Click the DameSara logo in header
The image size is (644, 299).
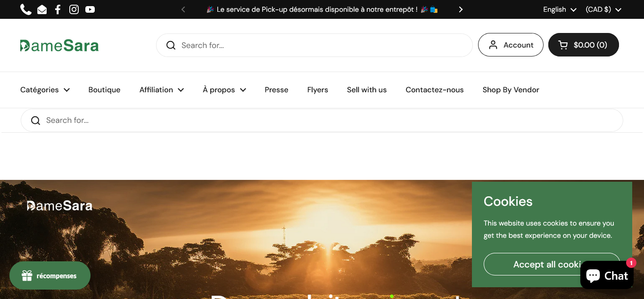pyautogui.click(x=59, y=45)
